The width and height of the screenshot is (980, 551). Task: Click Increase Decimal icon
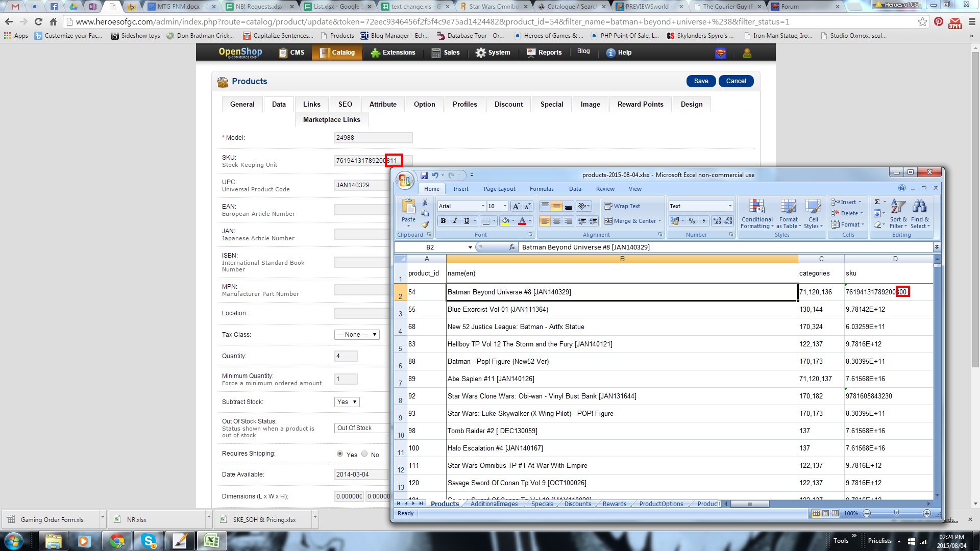pos(717,221)
